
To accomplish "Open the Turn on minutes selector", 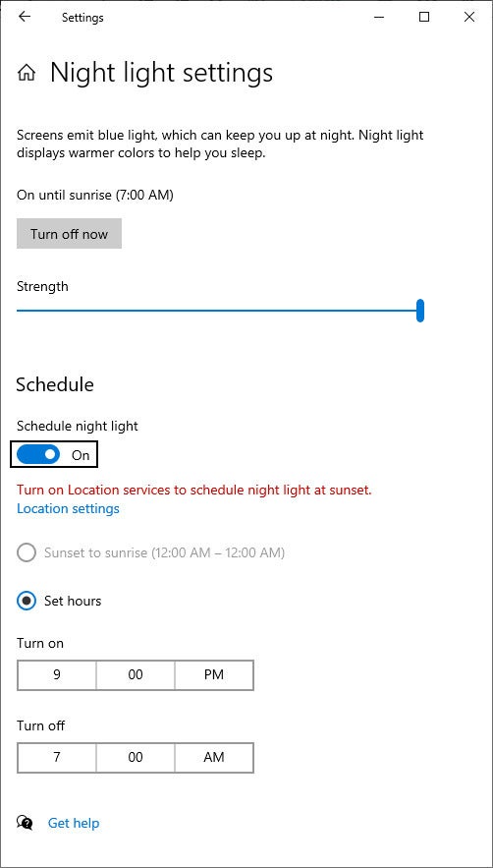I will point(136,674).
